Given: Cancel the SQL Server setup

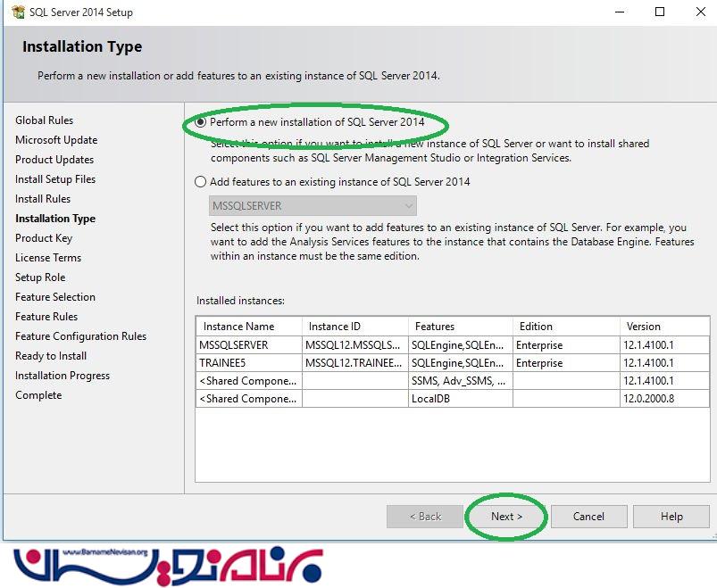Looking at the screenshot, I should pyautogui.click(x=589, y=517).
